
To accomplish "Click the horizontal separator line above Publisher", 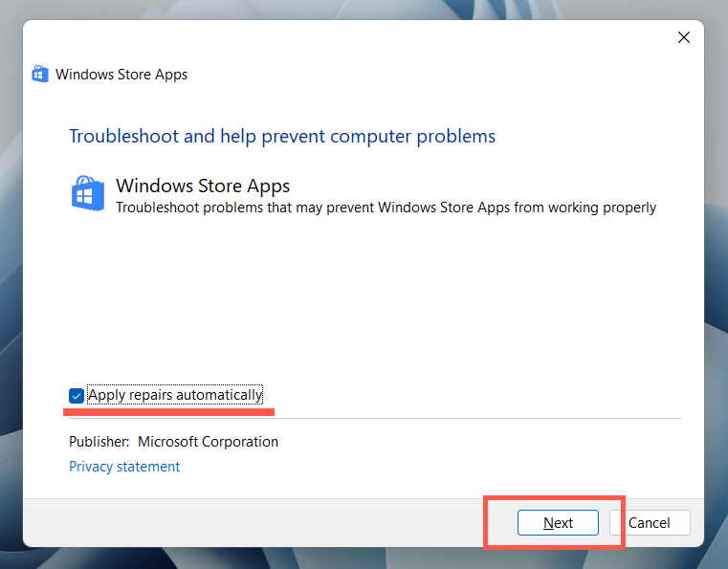I will pyautogui.click(x=478, y=418).
